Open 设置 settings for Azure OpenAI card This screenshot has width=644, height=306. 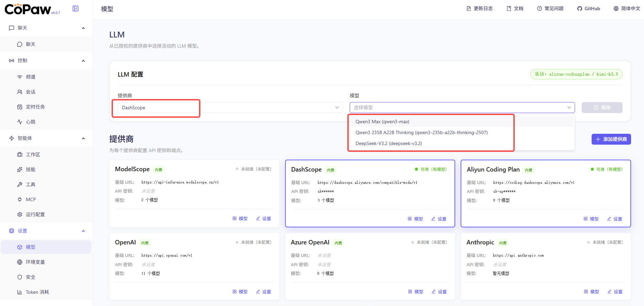pyautogui.click(x=439, y=292)
